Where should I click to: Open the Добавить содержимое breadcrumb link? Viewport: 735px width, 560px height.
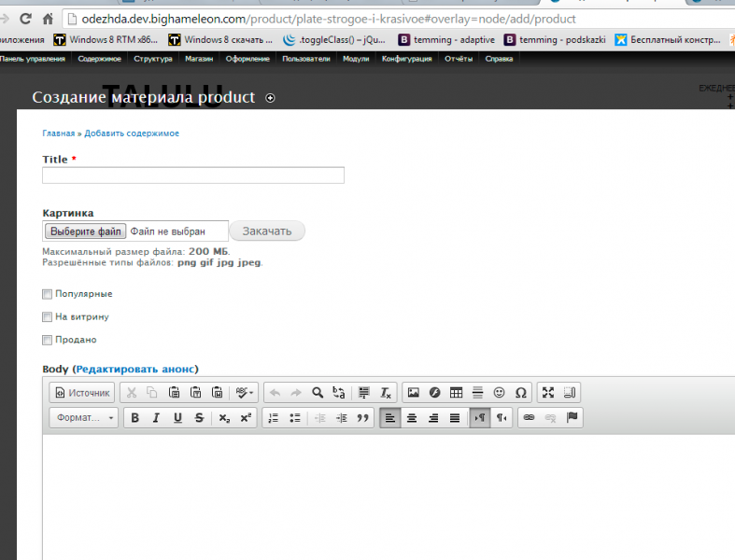tap(132, 133)
